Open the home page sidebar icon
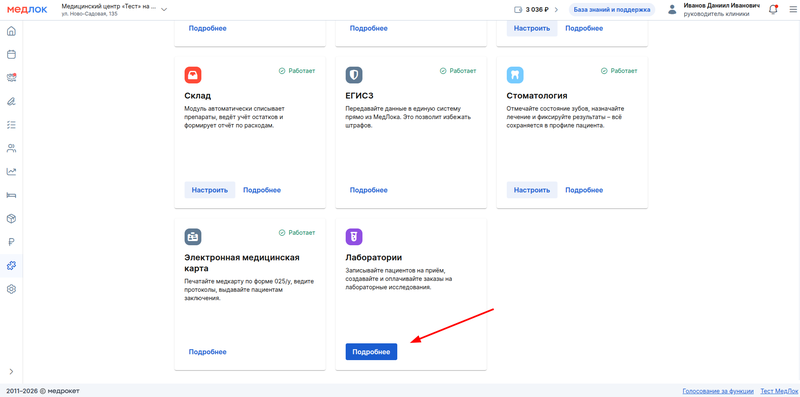Viewport: 800px width, 397px height. tap(11, 31)
